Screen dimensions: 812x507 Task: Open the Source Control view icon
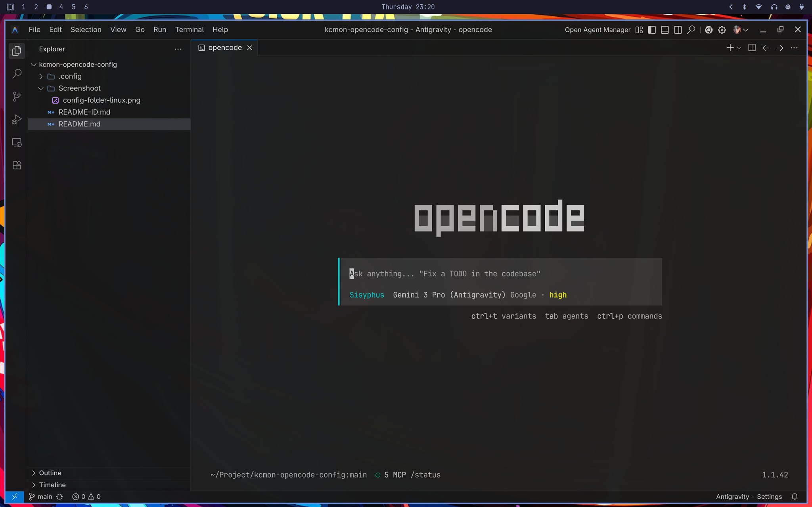point(17,97)
